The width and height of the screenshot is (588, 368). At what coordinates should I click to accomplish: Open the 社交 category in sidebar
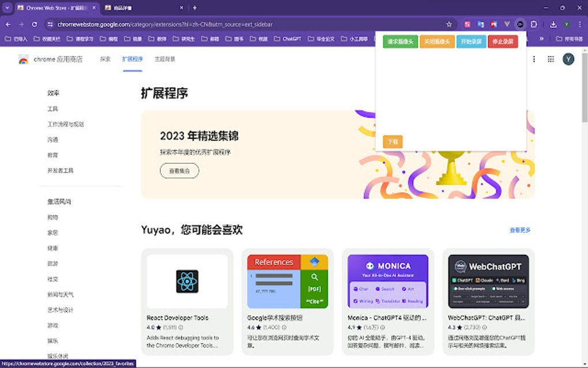point(52,279)
